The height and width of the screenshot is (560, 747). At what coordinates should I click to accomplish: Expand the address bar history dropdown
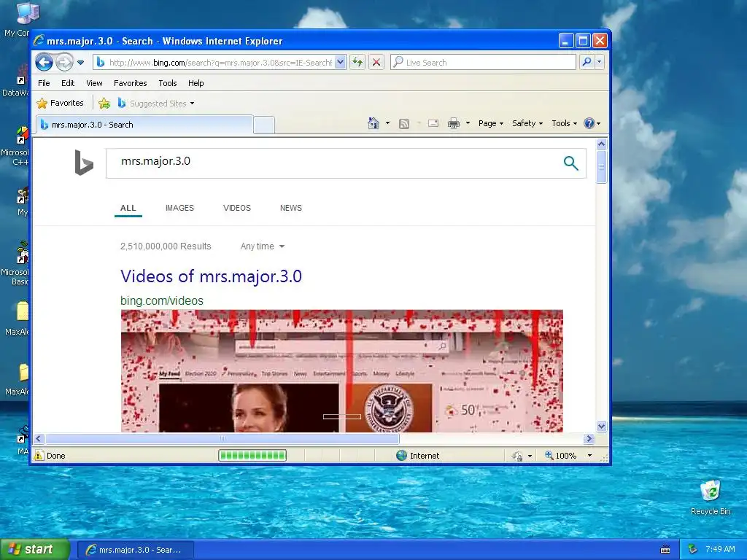340,63
